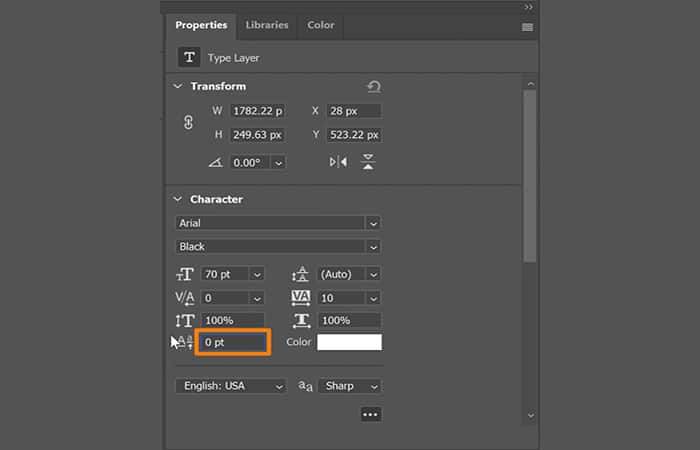The image size is (700, 450).
Task: Click the horizontal scale 100% field
Action: point(349,321)
